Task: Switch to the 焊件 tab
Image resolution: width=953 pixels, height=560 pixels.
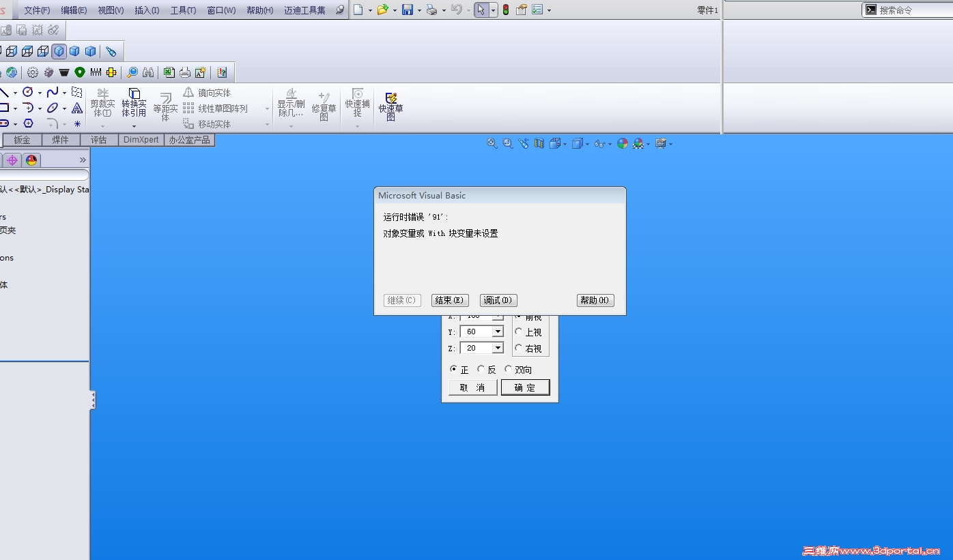Action: (61, 140)
